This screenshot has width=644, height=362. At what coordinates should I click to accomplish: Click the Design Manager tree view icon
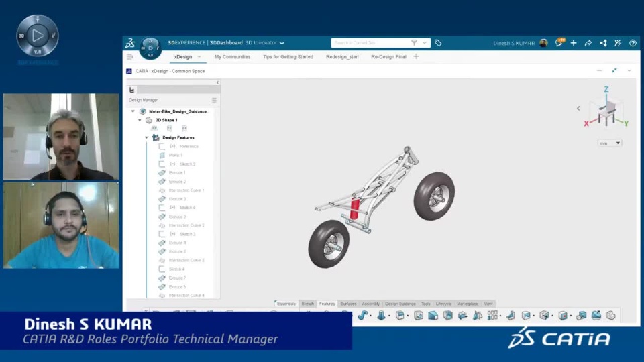pos(132,90)
